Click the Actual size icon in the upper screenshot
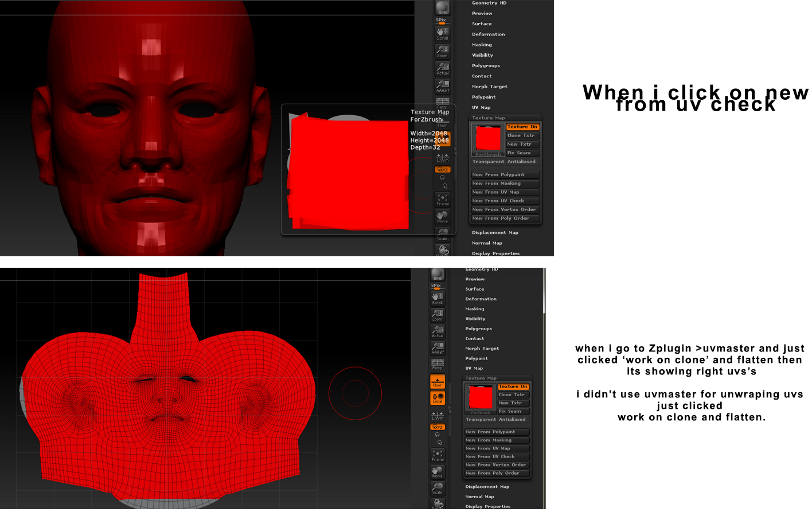Image resolution: width=812 pixels, height=516 pixels. (443, 68)
